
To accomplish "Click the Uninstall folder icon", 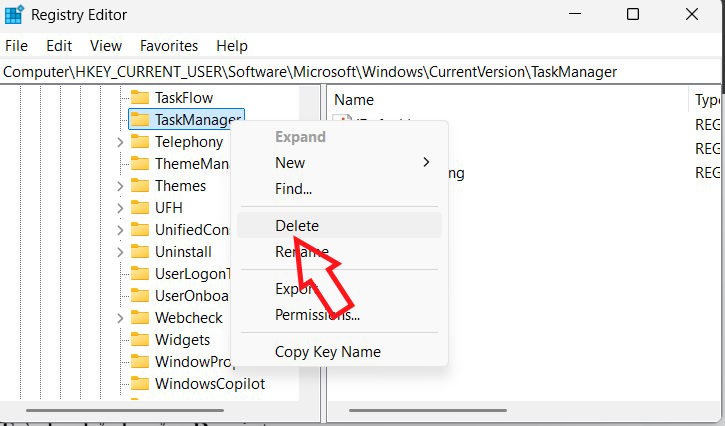I will tap(140, 252).
